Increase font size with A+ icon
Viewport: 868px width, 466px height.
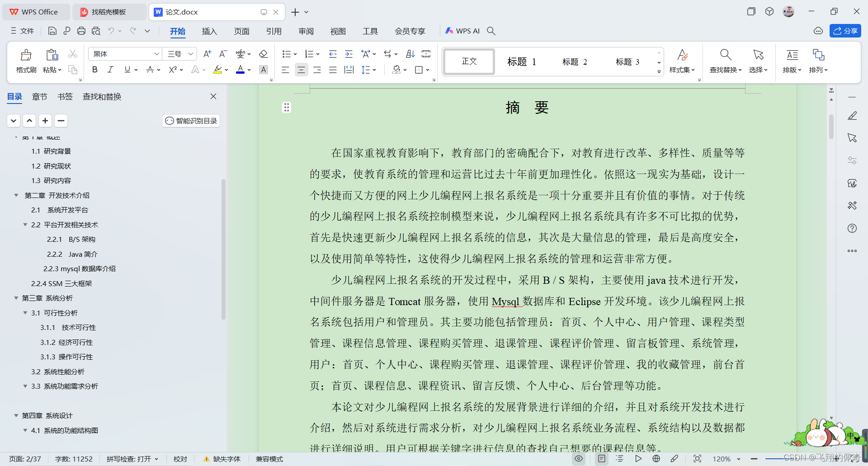[x=207, y=54]
